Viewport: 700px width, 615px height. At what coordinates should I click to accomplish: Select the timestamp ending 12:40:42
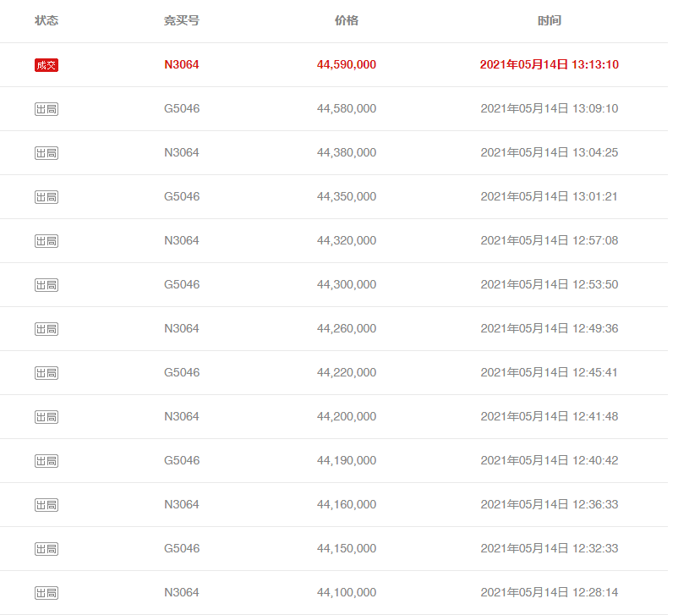[550, 460]
